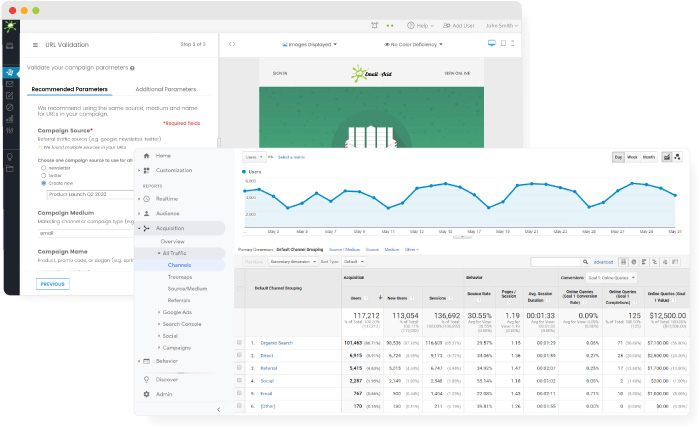Select Create new radio option
The width and height of the screenshot is (700, 427).
point(43,183)
